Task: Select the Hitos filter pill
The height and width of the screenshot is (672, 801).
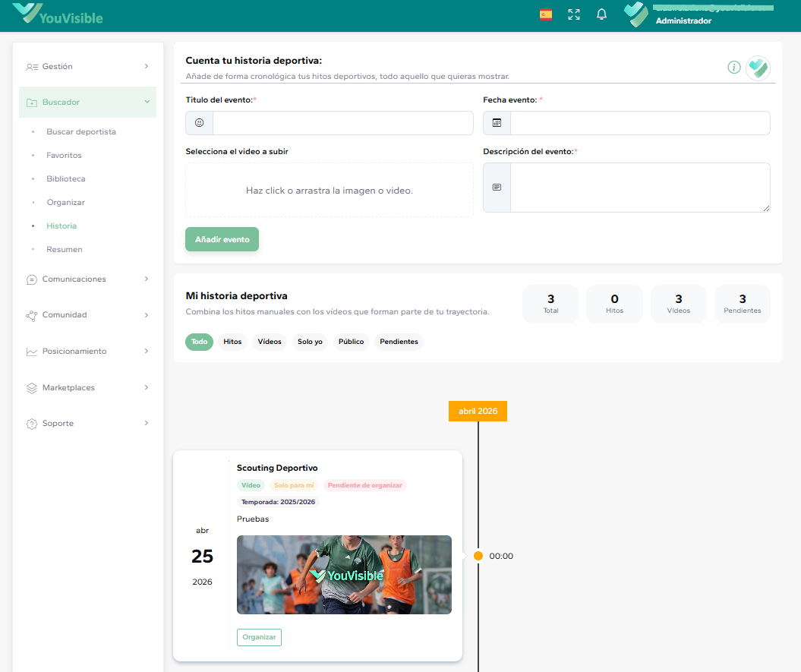Action: coord(232,342)
